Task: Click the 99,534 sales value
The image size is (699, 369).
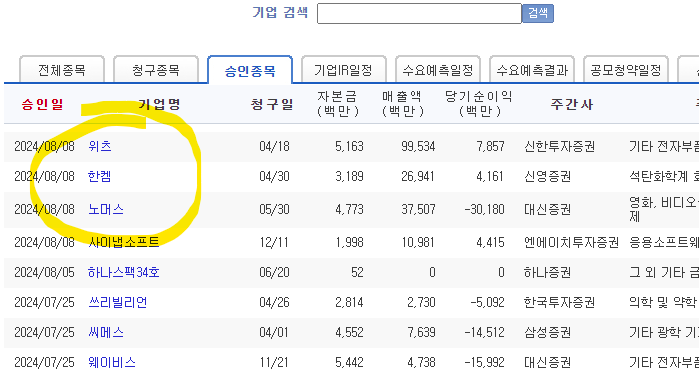Action: (x=418, y=146)
